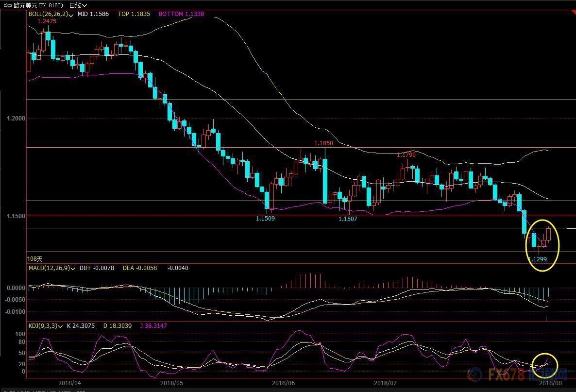The width and height of the screenshot is (576, 392).
Task: Select the 1.1507 low price marker
Action: (x=348, y=219)
